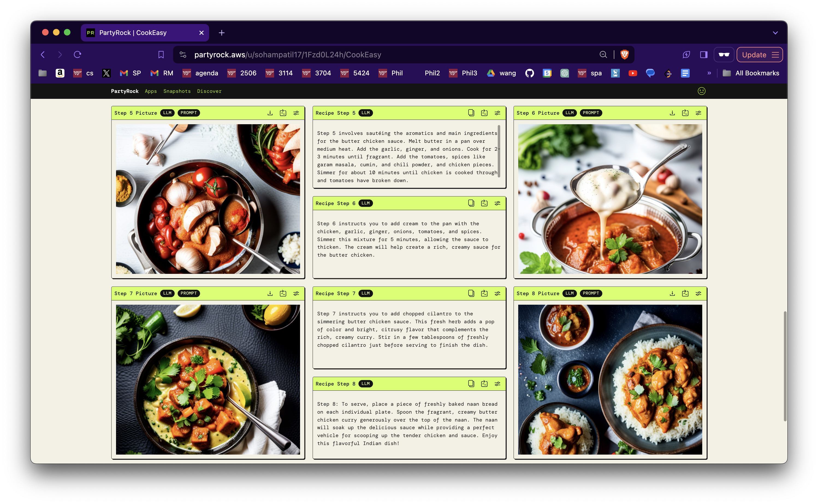Toggle Brave Shields lion icon
The height and width of the screenshot is (504, 818).
[624, 55]
